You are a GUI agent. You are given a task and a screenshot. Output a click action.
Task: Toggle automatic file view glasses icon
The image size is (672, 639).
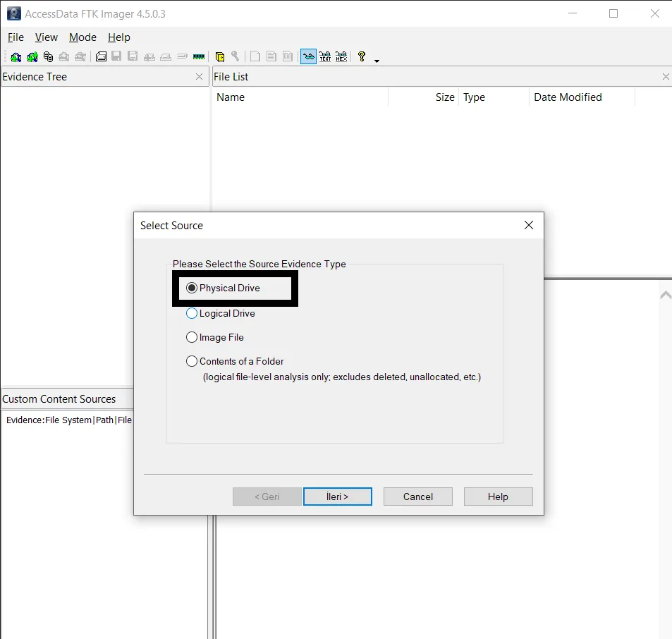point(309,56)
